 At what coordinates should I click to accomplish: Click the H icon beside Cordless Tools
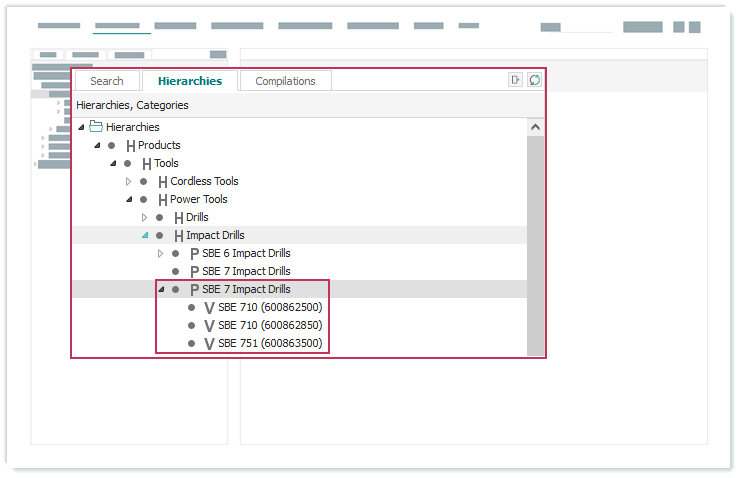pyautogui.click(x=163, y=182)
